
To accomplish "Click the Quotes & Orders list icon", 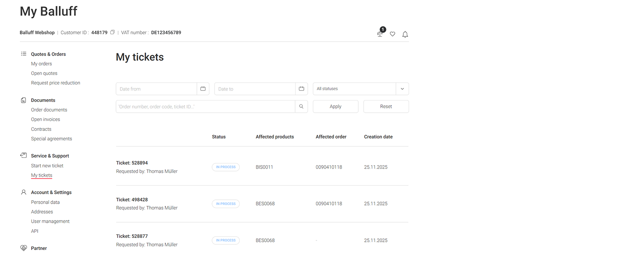I will 24,54.
